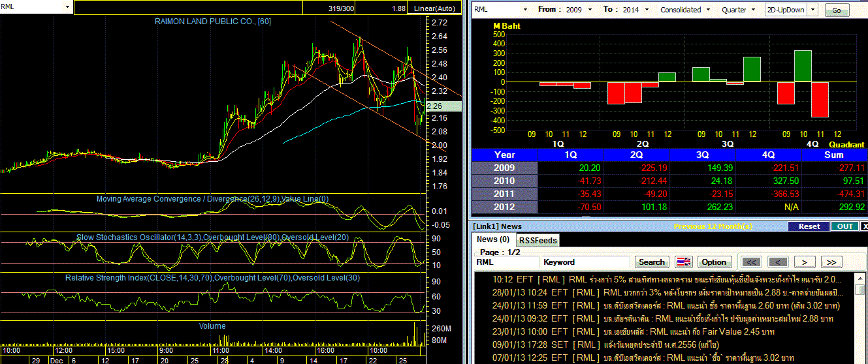Open the To year 2014 dropdown

click(x=646, y=10)
